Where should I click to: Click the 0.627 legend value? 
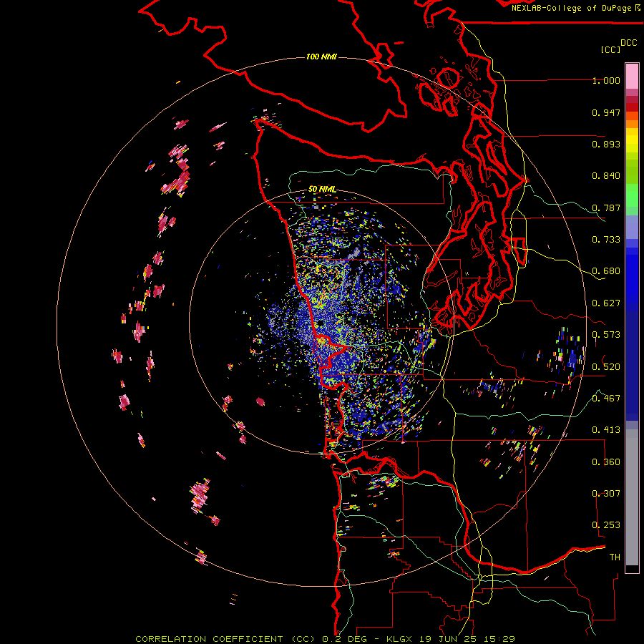606,303
